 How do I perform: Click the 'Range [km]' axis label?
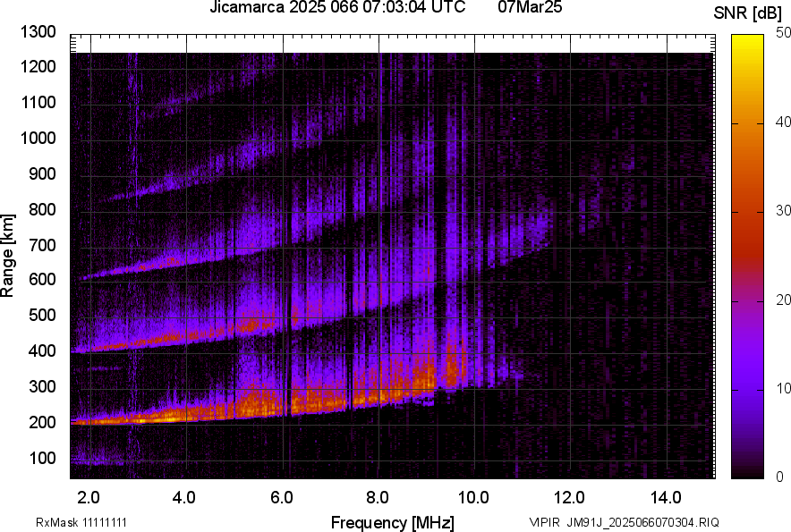coord(7,256)
